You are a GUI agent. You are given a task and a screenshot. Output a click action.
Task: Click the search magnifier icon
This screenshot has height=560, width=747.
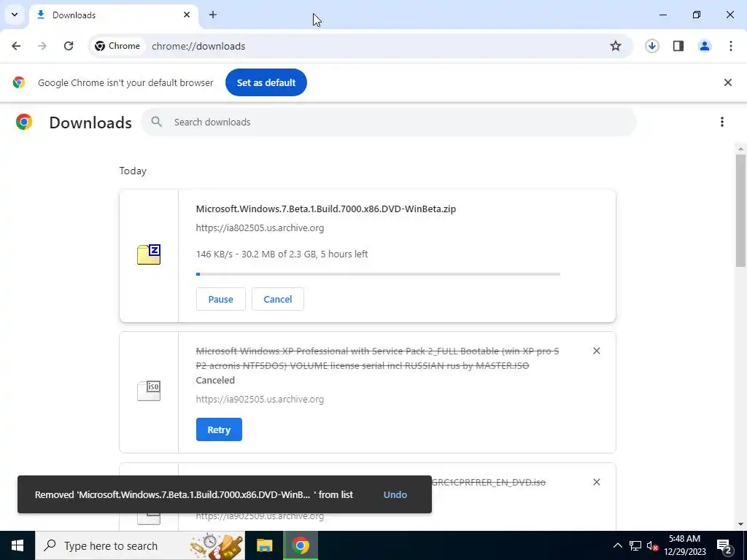tap(156, 122)
